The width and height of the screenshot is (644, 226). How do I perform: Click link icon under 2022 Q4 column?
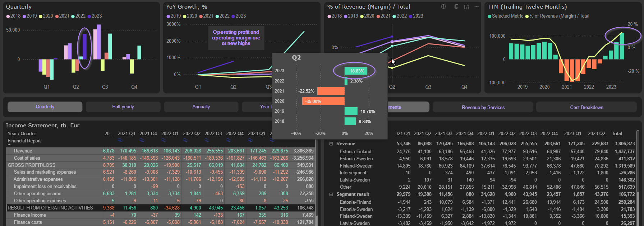tap(229, 140)
